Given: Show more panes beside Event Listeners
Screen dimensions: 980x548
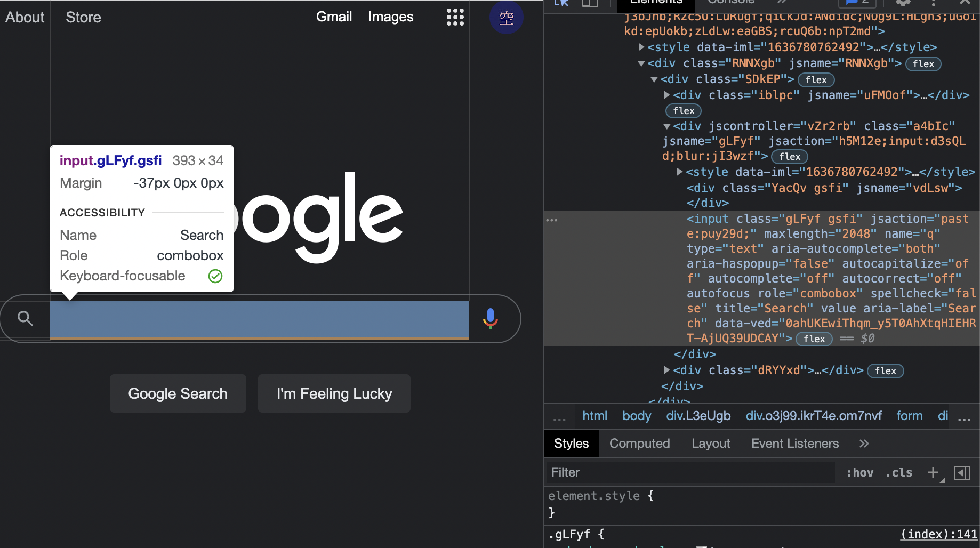Looking at the screenshot, I should [864, 444].
